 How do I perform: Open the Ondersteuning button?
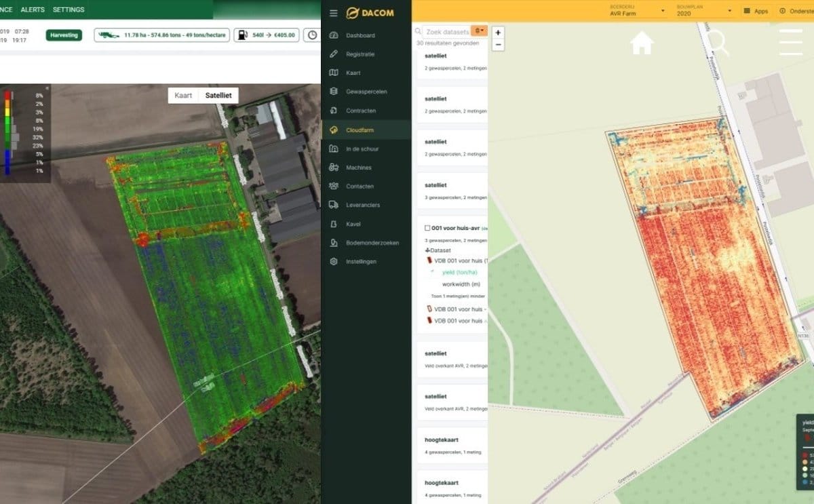tap(794, 11)
